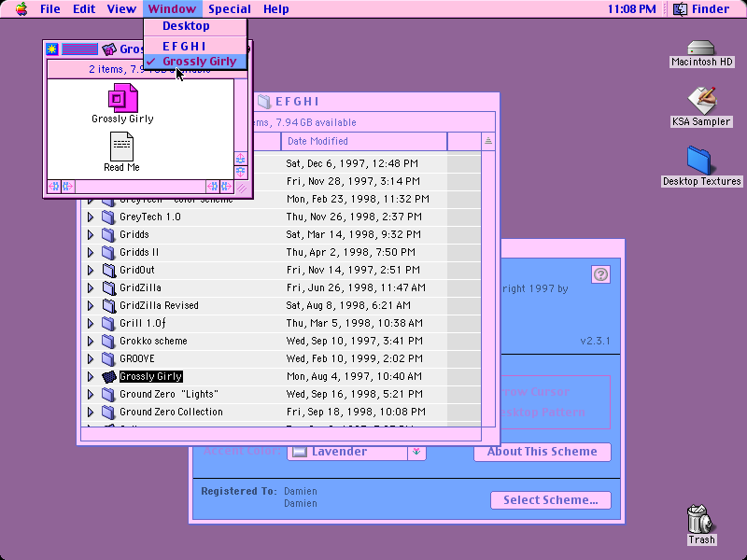Select the Read Me document icon
Screen dimensions: 747x560
[122, 147]
